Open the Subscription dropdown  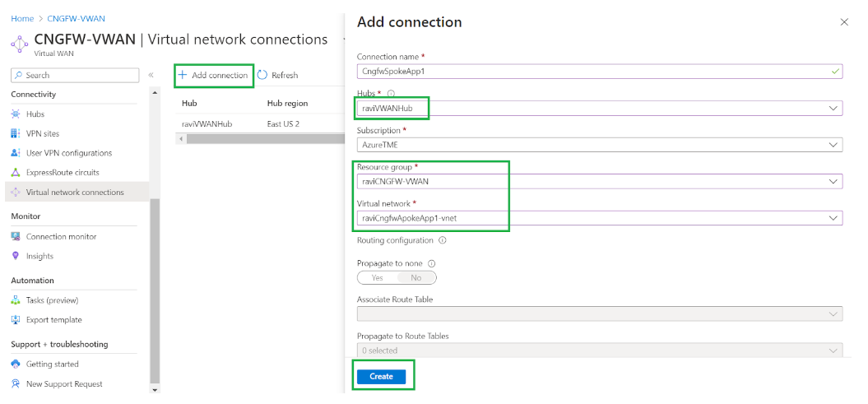tap(834, 145)
